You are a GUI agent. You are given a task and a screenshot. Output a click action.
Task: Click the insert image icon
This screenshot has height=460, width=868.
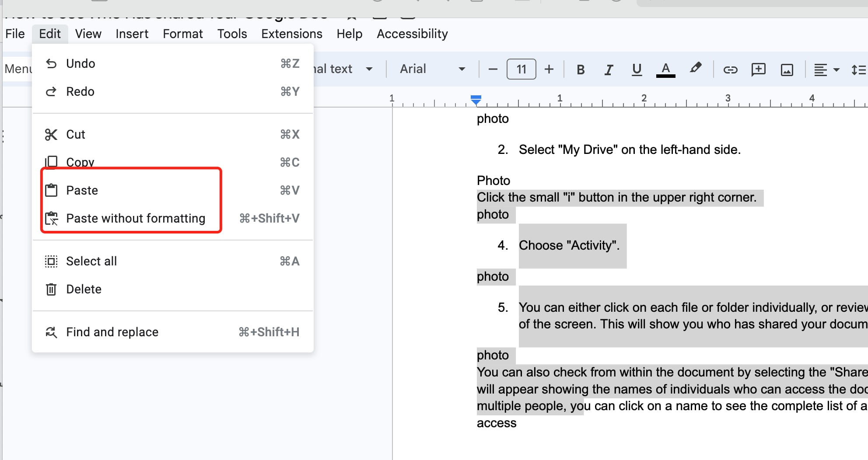[x=787, y=70]
